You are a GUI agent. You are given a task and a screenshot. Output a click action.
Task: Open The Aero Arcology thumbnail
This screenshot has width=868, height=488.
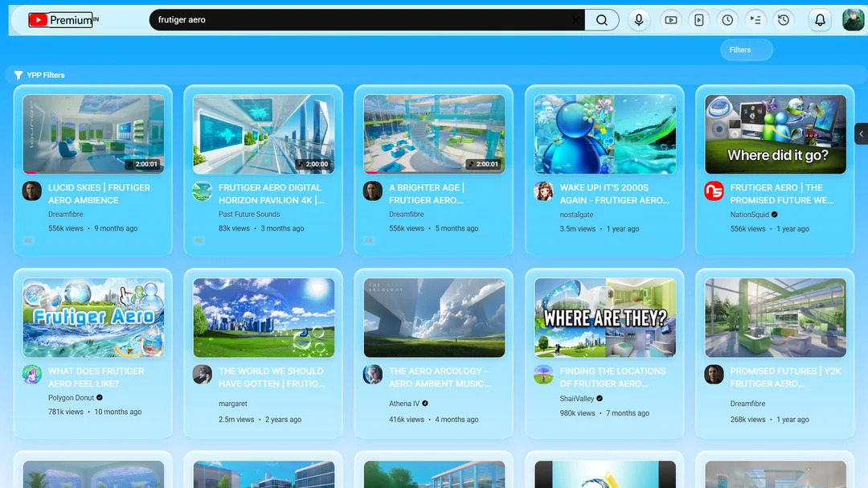point(434,318)
